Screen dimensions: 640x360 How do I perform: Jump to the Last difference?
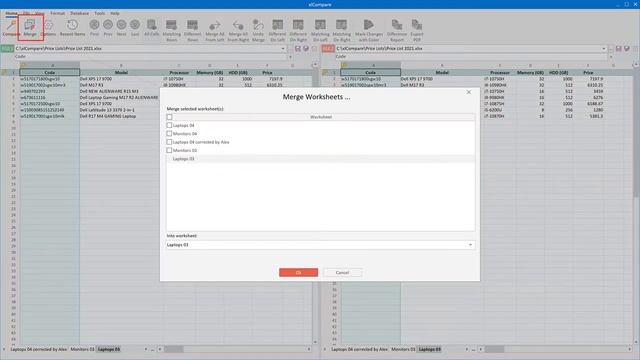click(135, 28)
